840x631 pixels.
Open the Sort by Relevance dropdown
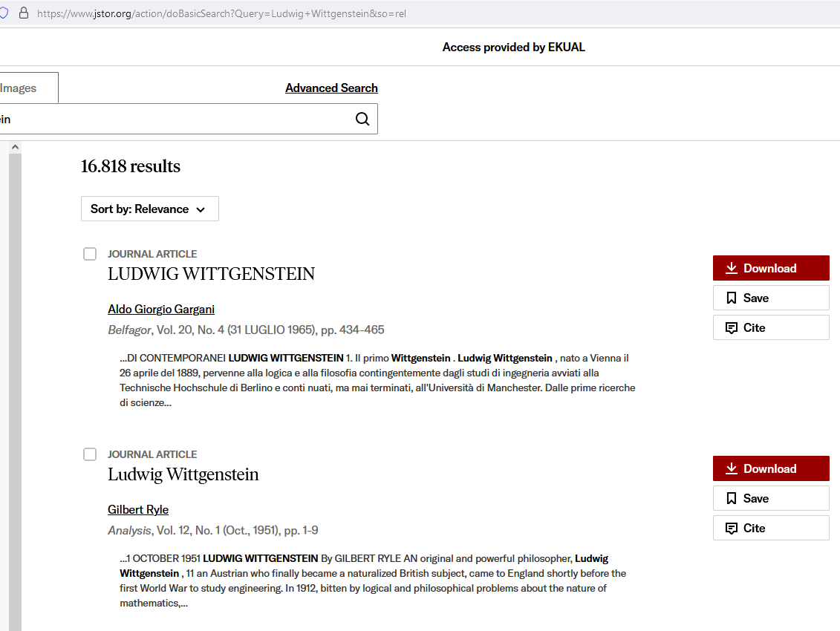click(x=149, y=209)
